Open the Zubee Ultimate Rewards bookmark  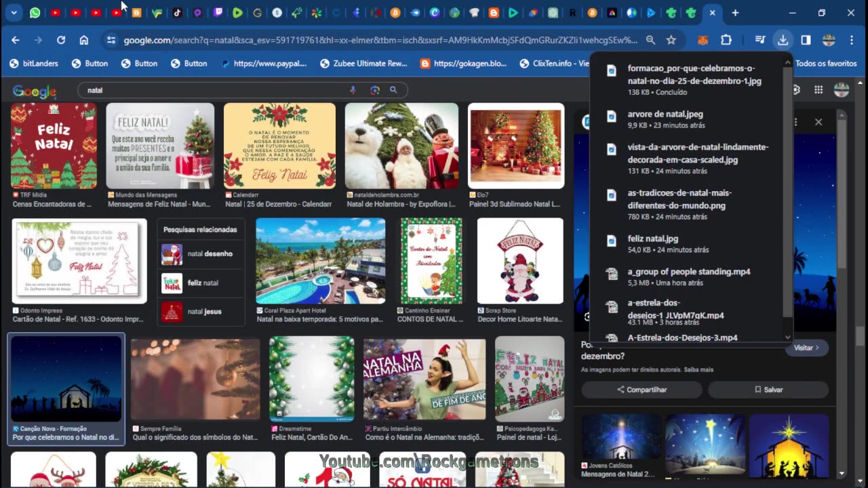tap(363, 63)
